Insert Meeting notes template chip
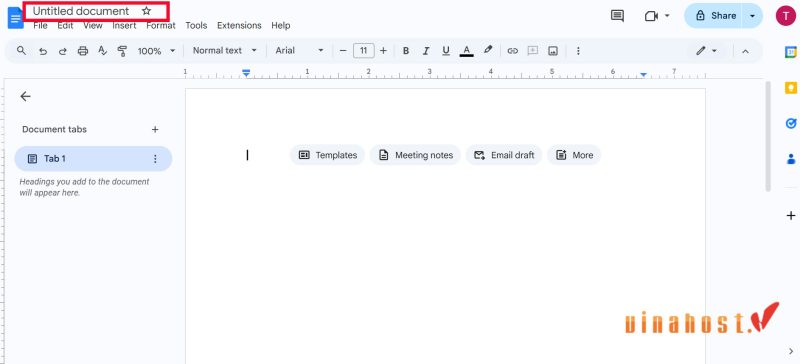This screenshot has width=800, height=364. (x=415, y=155)
